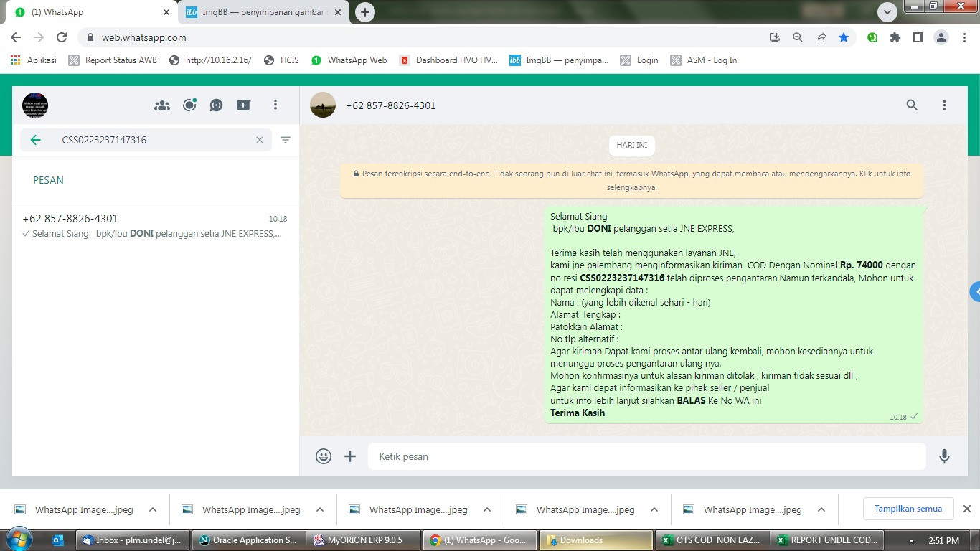Viewport: 980px width, 551px height.
Task: Open ASM - Log In bookmark
Action: coord(704,60)
